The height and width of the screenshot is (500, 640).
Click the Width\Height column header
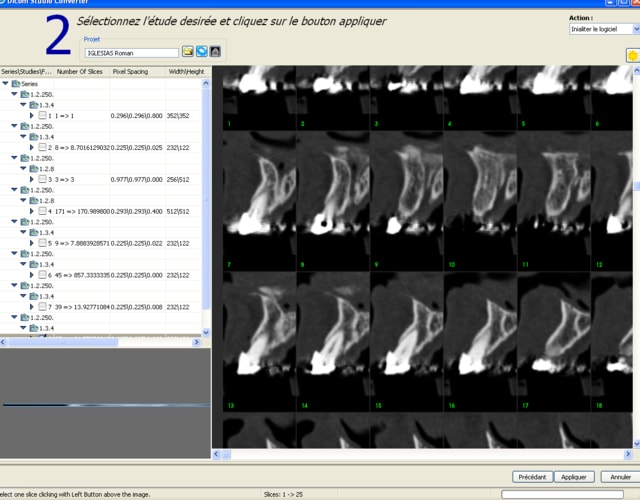pyautogui.click(x=187, y=71)
